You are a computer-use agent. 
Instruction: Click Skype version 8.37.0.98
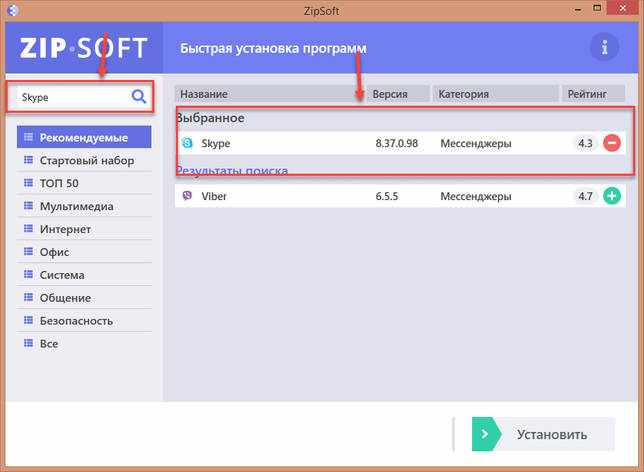click(x=397, y=143)
